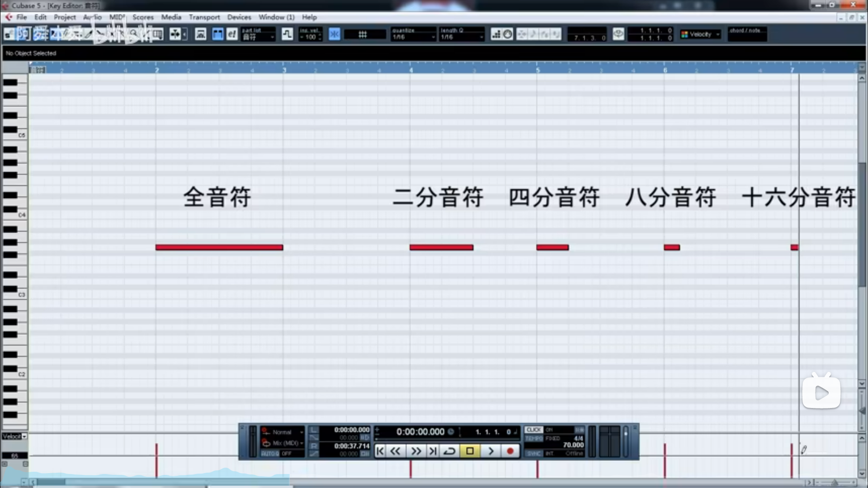Toggle the Cycle loop button
The width and height of the screenshot is (868, 488).
(x=449, y=451)
